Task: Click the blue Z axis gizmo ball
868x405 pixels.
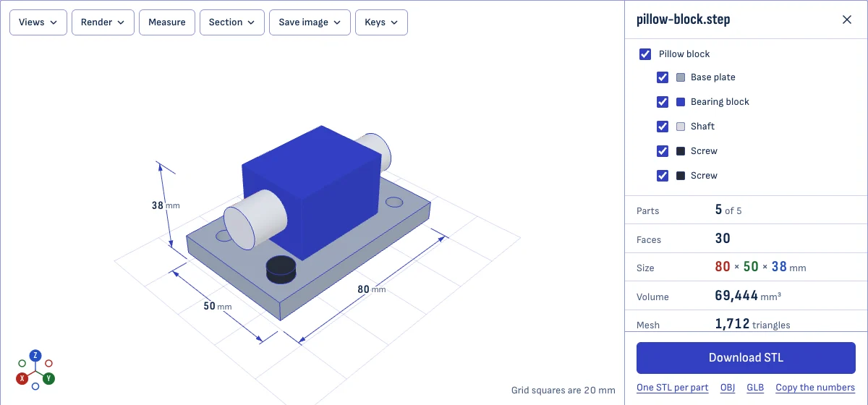Action: click(35, 355)
